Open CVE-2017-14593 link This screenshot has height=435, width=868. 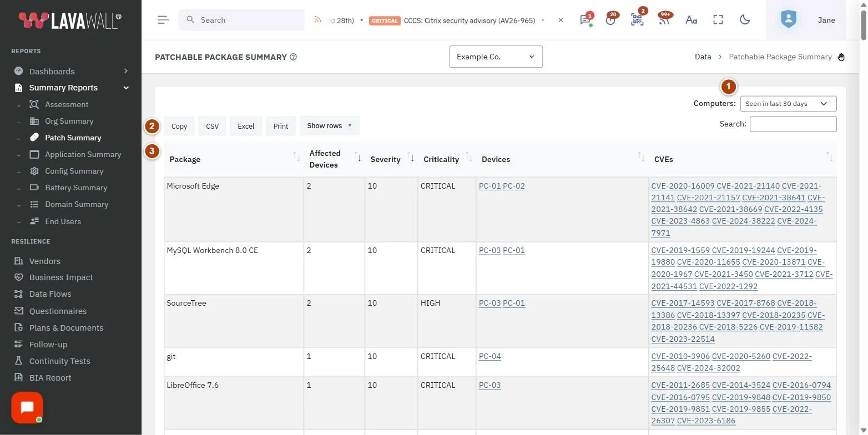click(x=683, y=303)
